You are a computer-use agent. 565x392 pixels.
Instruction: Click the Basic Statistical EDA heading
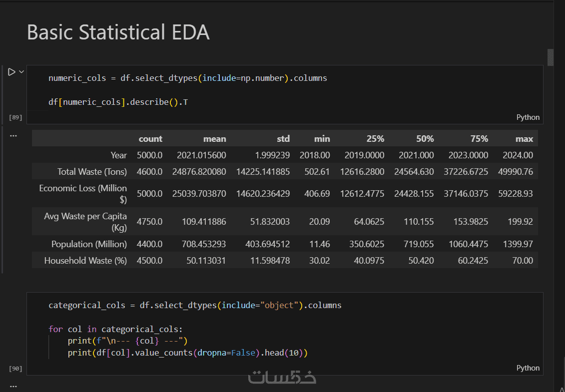(118, 32)
